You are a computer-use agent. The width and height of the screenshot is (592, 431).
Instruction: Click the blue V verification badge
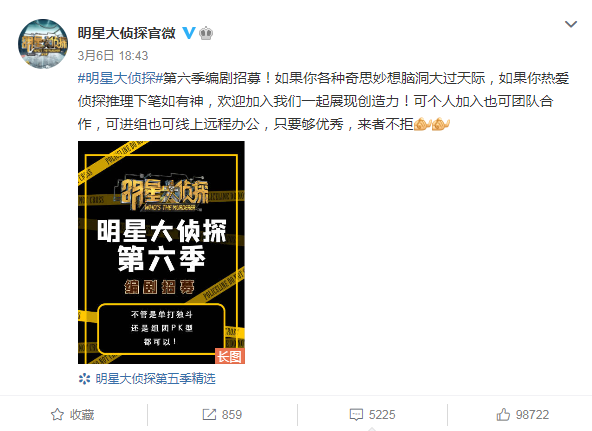click(x=189, y=33)
